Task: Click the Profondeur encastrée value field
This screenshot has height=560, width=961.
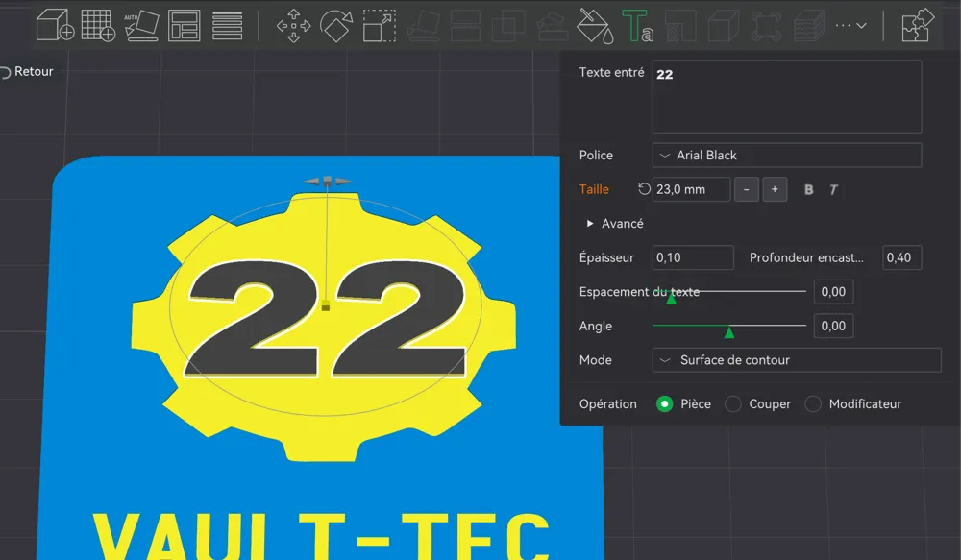Action: 902,258
